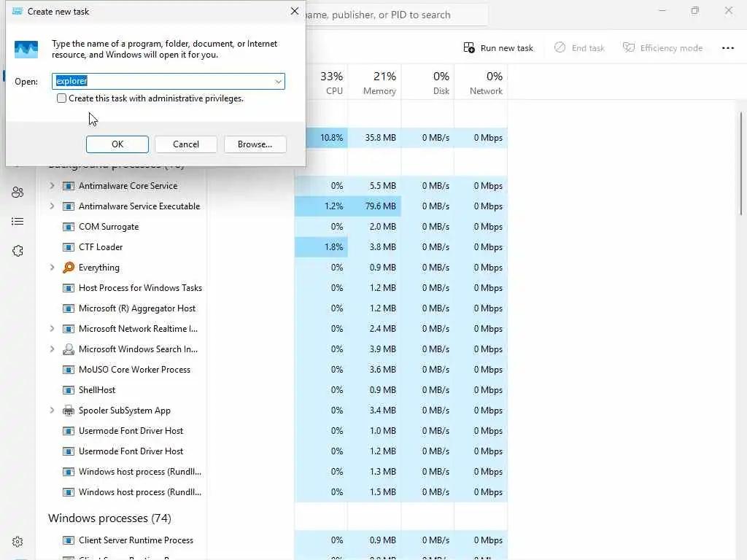Click MoUSO Core Worker Process icon

click(x=69, y=370)
